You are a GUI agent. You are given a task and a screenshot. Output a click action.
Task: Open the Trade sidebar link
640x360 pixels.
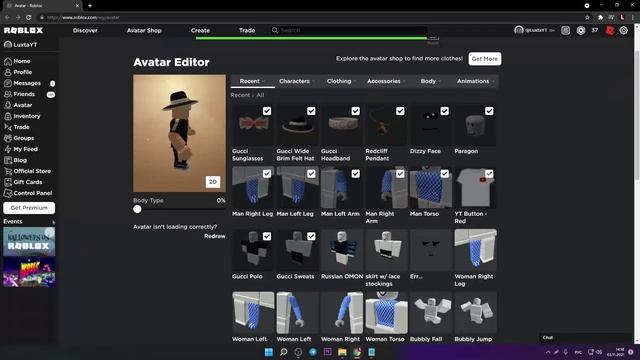(17, 127)
